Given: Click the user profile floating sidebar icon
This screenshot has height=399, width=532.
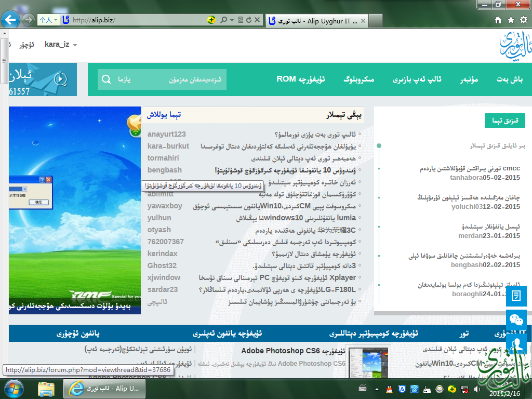Looking at the screenshot, I should pyautogui.click(x=516, y=343).
